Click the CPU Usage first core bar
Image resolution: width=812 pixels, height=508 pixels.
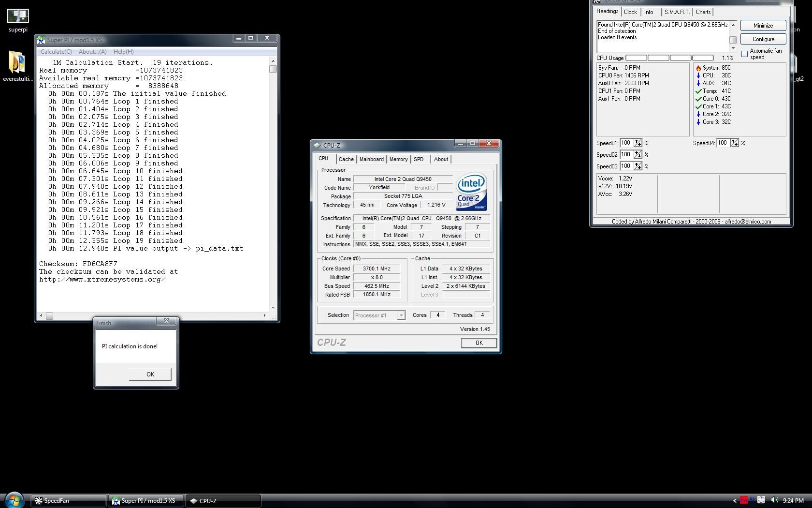(636, 58)
